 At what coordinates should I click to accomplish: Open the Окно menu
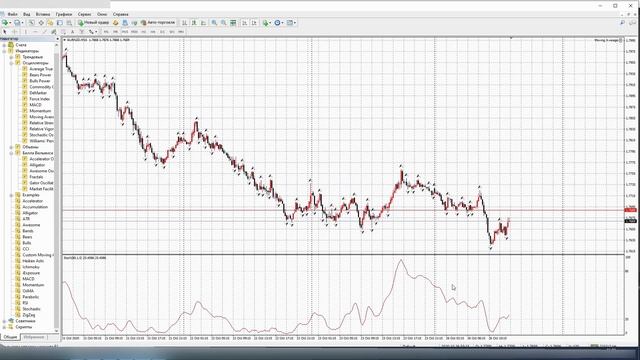click(x=102, y=14)
